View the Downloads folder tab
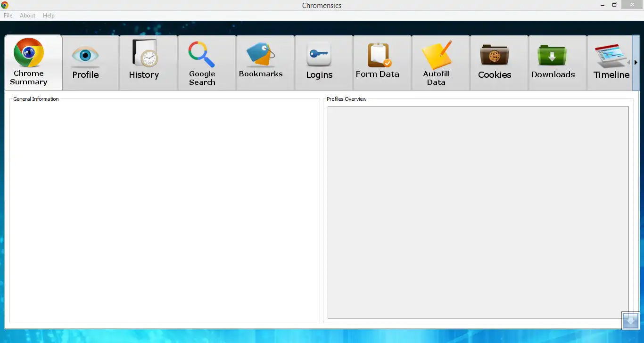644x343 pixels. click(x=557, y=63)
